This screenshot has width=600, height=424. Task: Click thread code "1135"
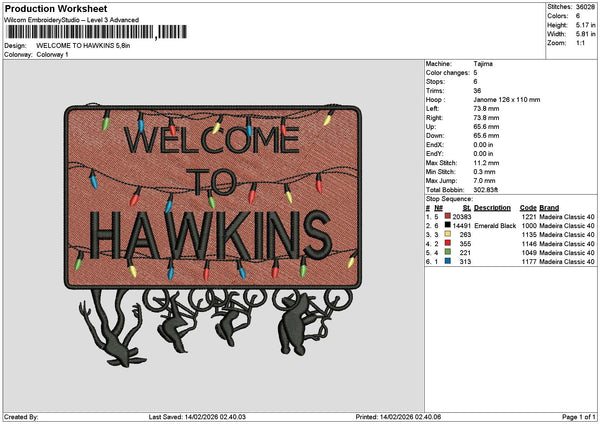[529, 235]
